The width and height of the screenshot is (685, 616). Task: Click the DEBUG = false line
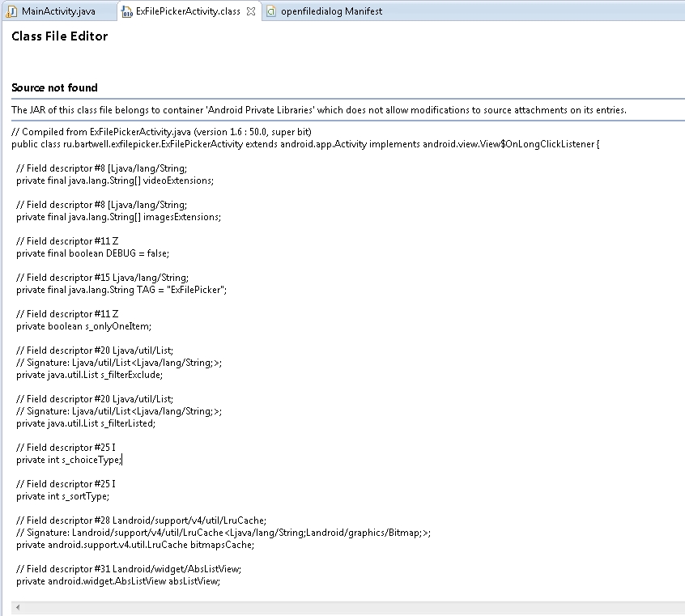click(92, 253)
